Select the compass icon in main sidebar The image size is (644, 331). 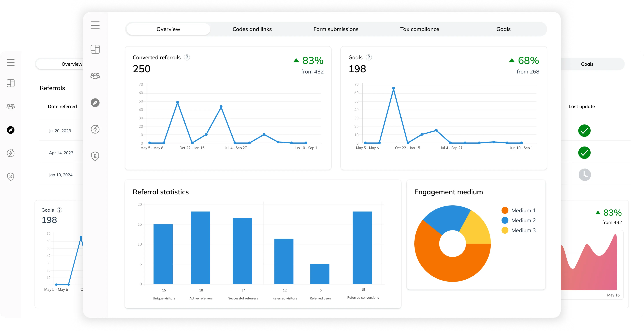(95, 103)
